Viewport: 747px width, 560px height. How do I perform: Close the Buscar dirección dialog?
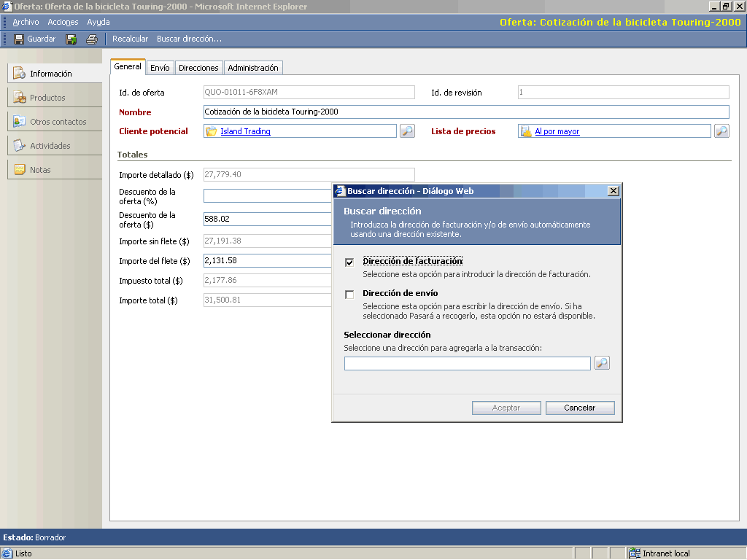click(x=613, y=191)
